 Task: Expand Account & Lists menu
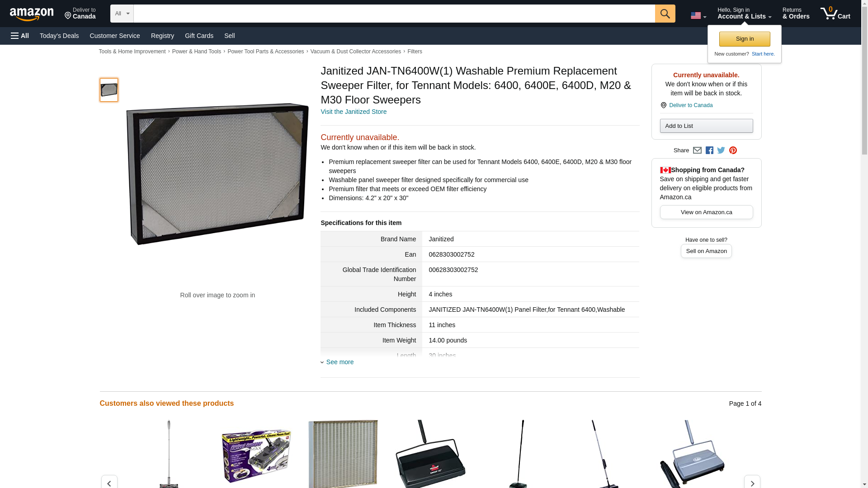[744, 14]
